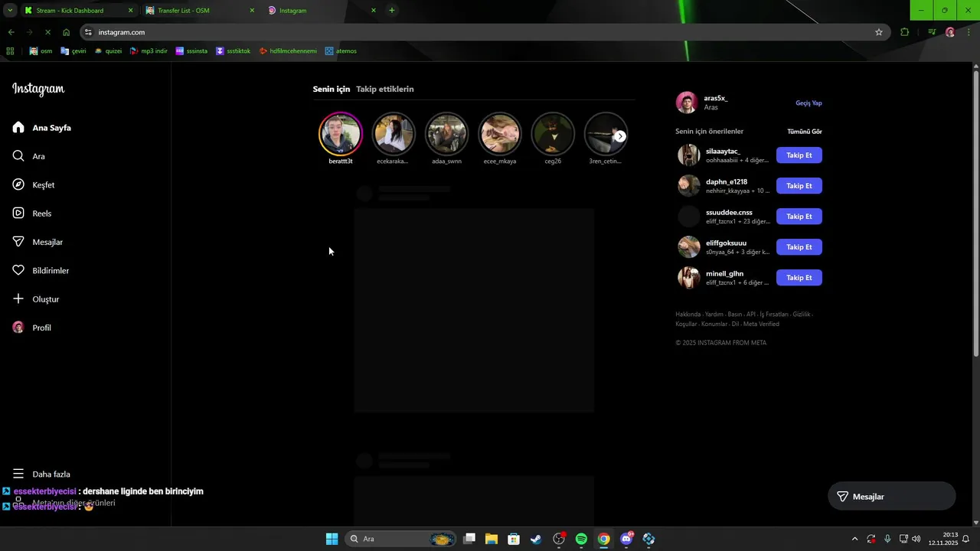Screen dimensions: 980x551
Task: Open aras5x_ profile avatar at top right
Action: pos(687,103)
